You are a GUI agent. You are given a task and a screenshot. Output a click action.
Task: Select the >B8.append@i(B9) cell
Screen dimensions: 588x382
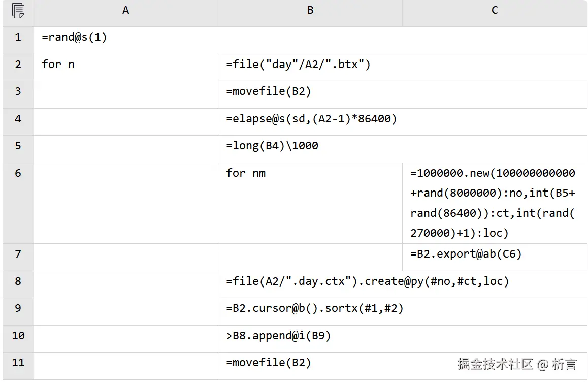278,336
